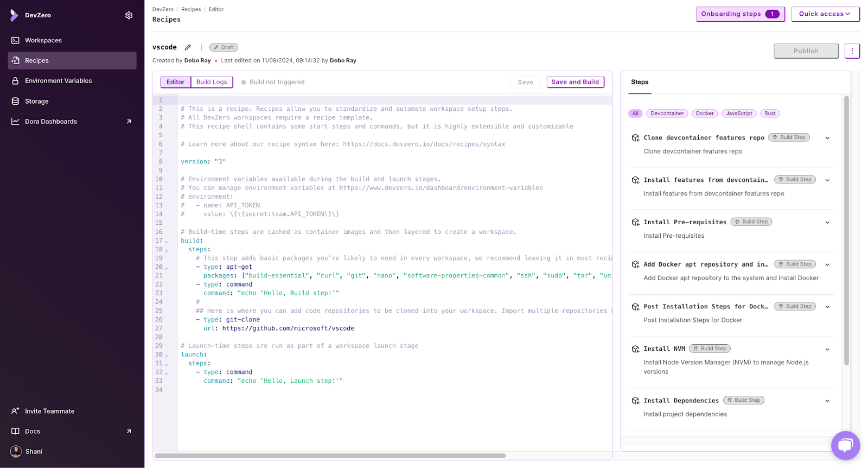The height and width of the screenshot is (468, 868).
Task: Click the Save button
Action: coord(525,83)
